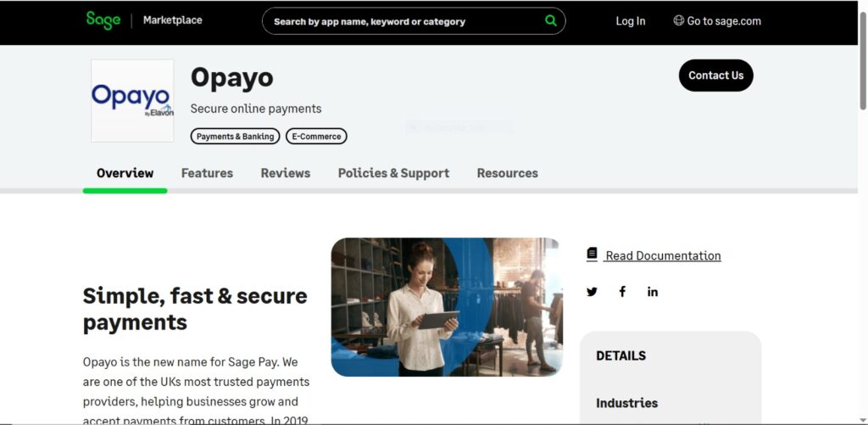
Task: Share on LinkedIn icon
Action: click(x=653, y=292)
